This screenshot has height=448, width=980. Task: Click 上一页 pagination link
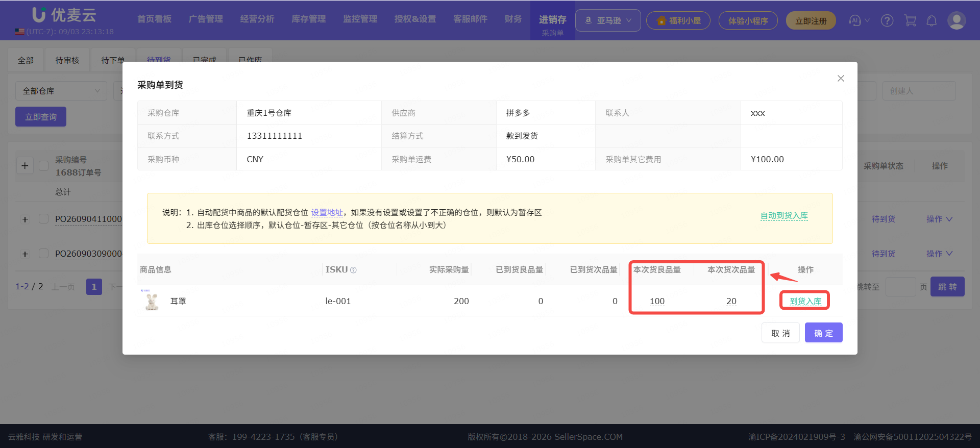click(63, 287)
